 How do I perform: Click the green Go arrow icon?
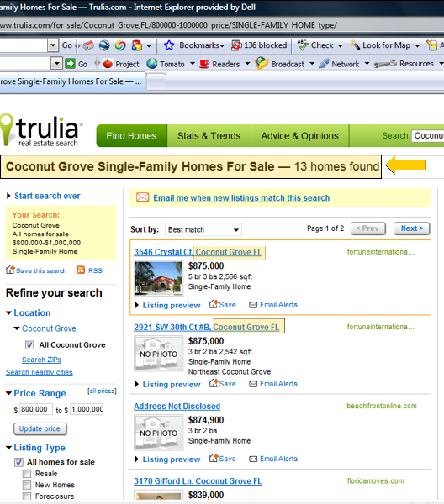(70, 64)
